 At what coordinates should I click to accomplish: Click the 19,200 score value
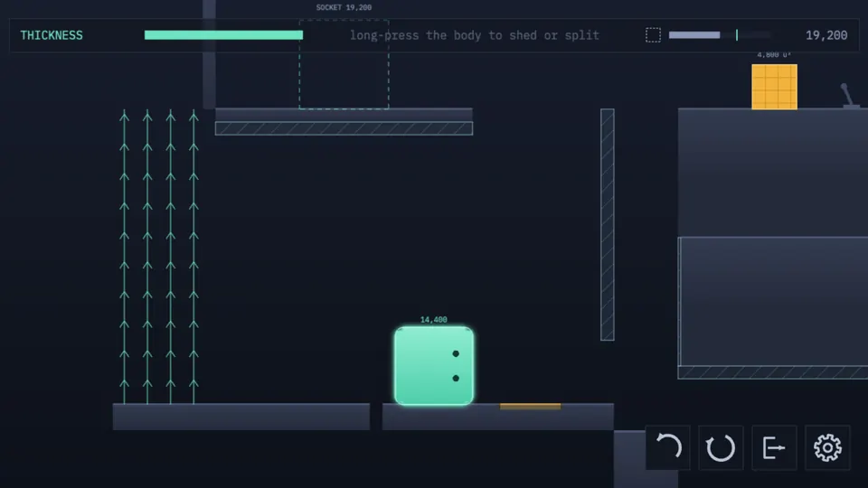[x=826, y=35]
